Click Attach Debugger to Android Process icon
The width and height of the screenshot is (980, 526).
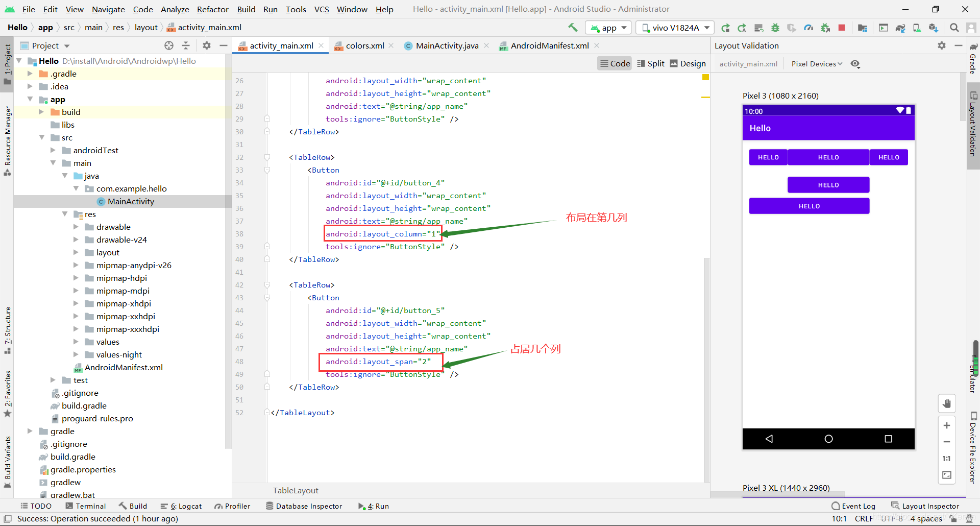point(825,28)
